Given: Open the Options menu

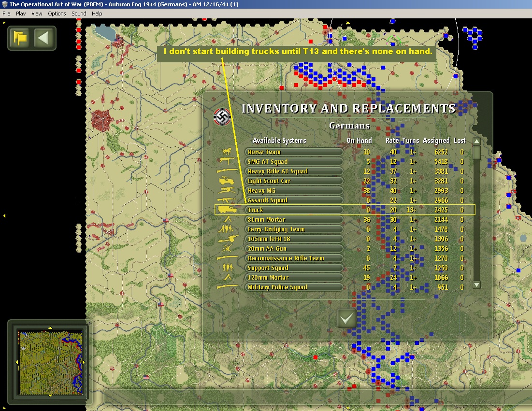Looking at the screenshot, I should (57, 14).
